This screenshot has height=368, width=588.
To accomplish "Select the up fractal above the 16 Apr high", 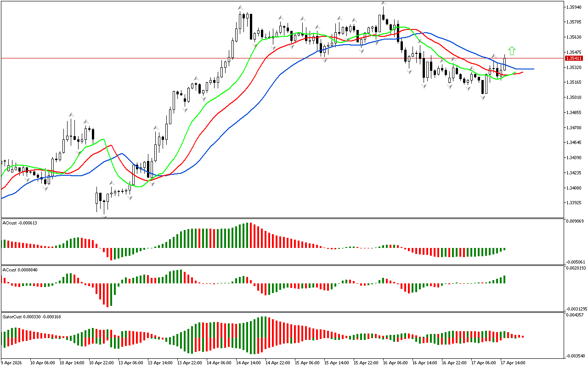I will [383, 3].
